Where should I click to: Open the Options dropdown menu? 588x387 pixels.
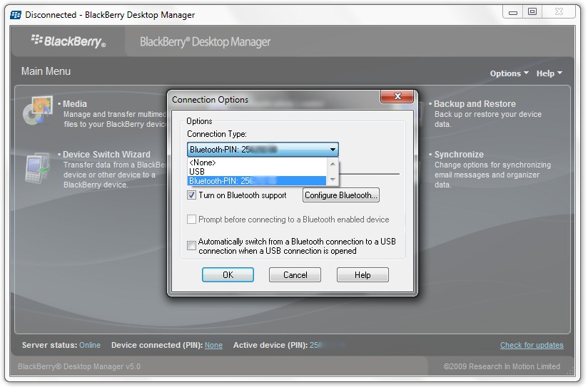pos(509,73)
